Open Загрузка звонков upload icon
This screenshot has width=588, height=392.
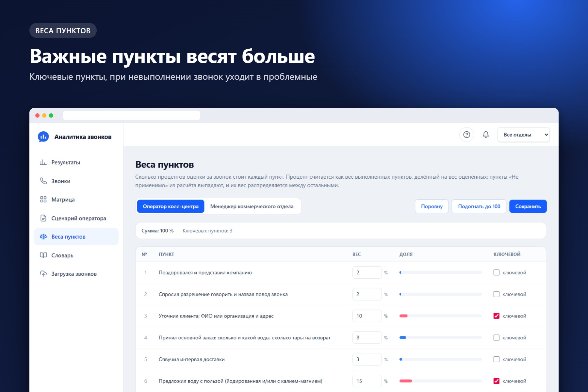[43, 274]
